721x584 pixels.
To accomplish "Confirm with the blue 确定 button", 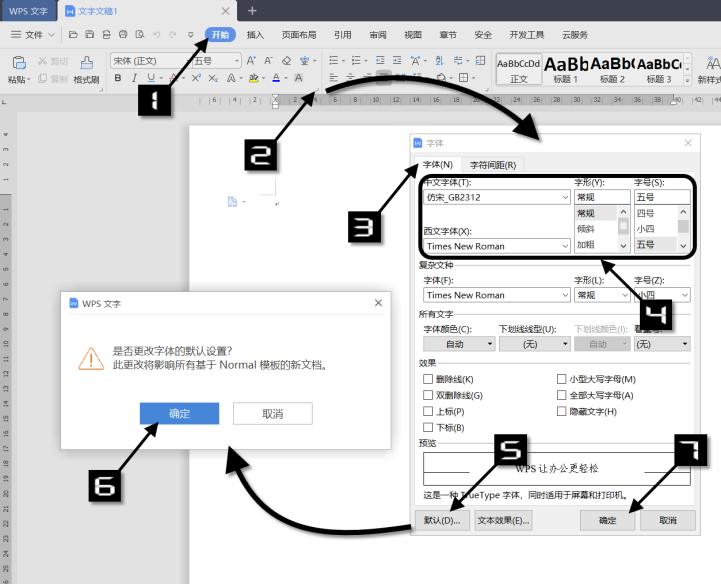I will (x=179, y=413).
